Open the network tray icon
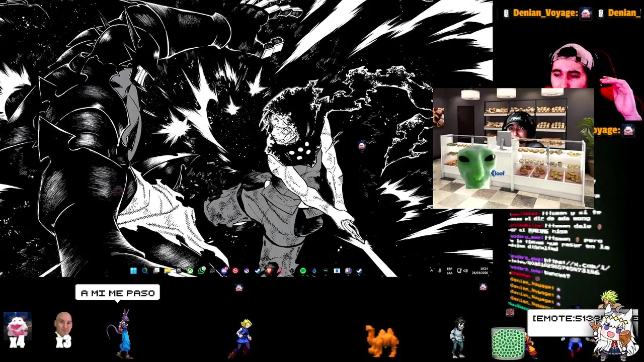The image size is (644, 362). pos(459,270)
